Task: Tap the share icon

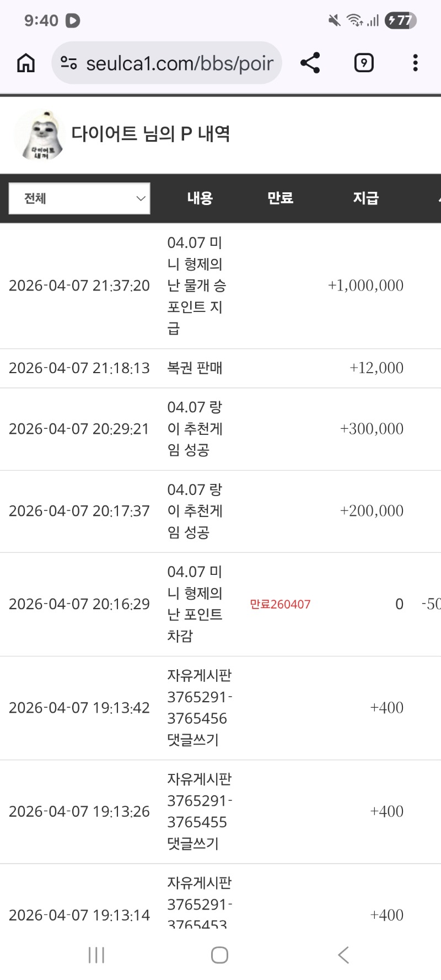Action: (x=310, y=63)
